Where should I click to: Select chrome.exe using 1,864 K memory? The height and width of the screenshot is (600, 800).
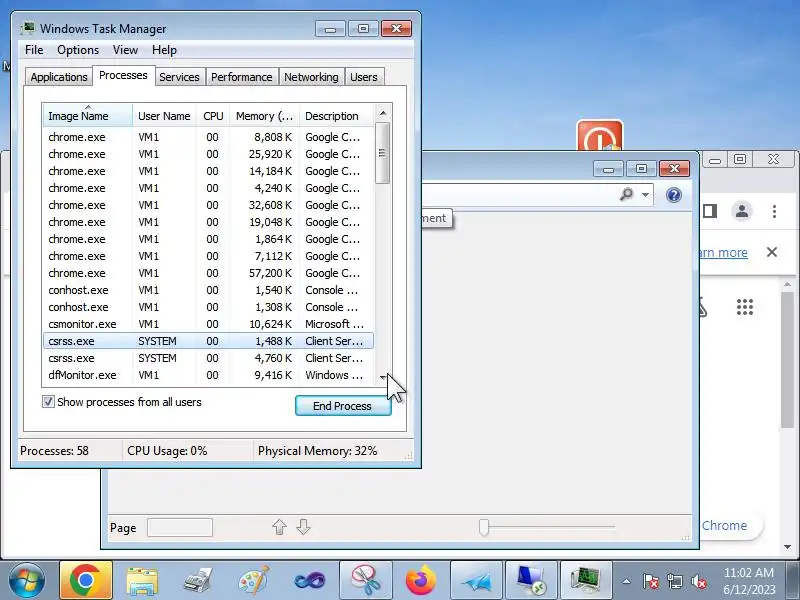click(x=208, y=239)
